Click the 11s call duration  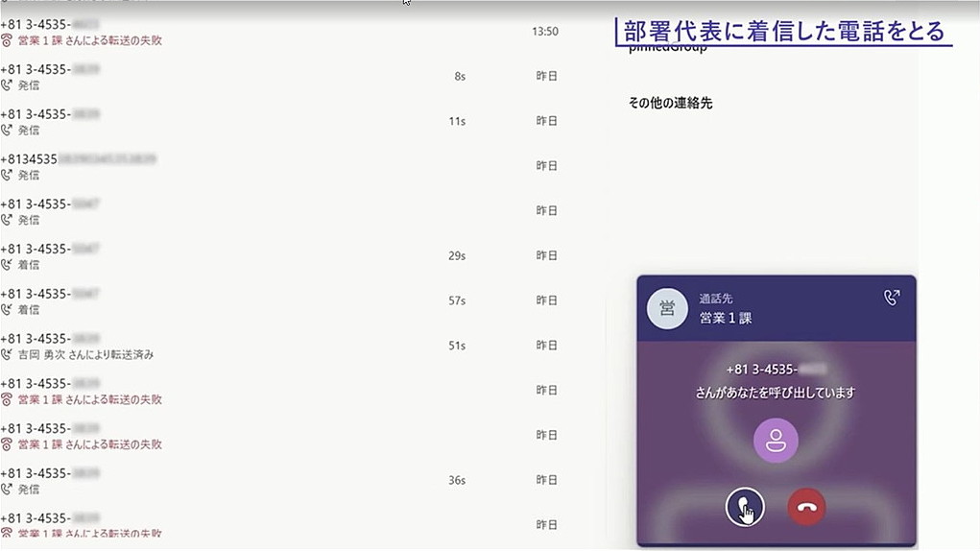pos(457,121)
